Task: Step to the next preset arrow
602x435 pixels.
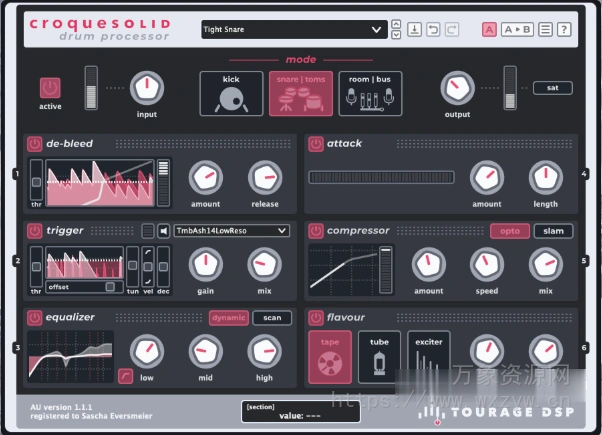Action: [x=396, y=35]
